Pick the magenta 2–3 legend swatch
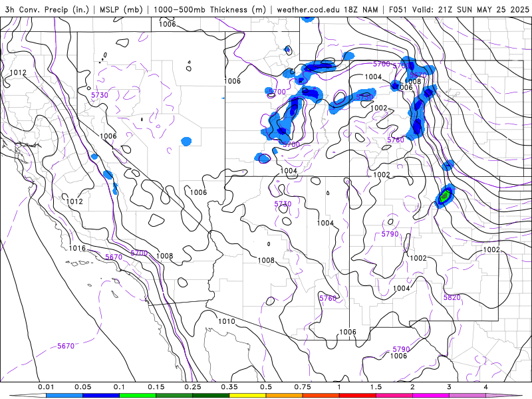The image size is (532, 399). point(431,396)
